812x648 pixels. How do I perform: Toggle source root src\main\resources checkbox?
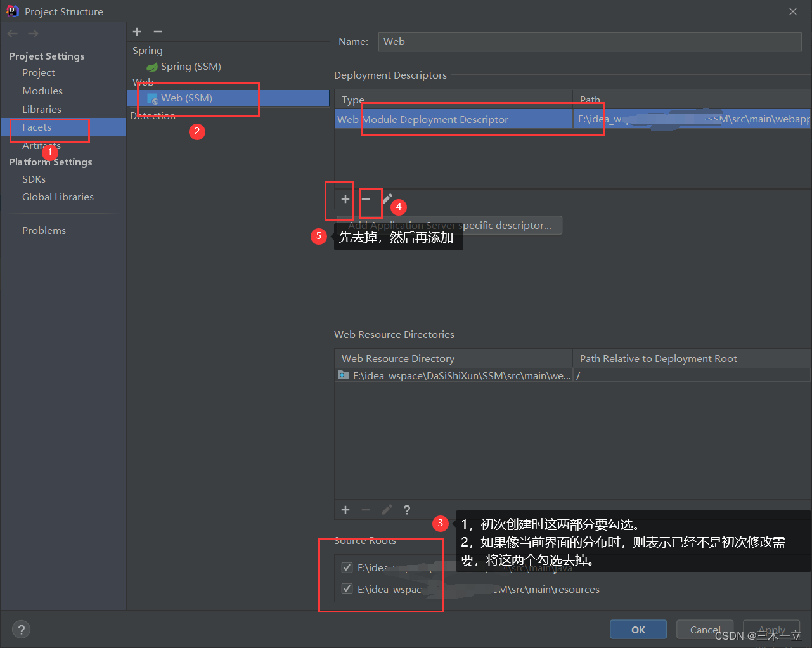(347, 589)
